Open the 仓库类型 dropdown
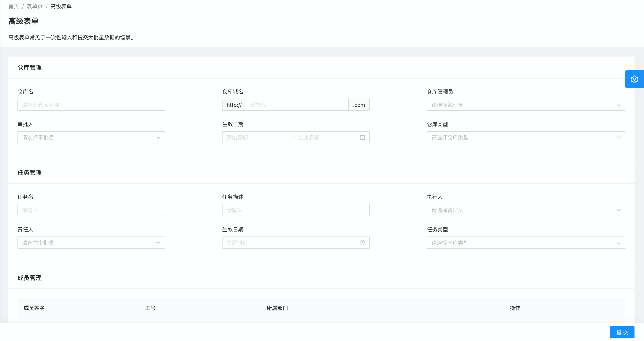644x341 pixels. click(x=526, y=137)
